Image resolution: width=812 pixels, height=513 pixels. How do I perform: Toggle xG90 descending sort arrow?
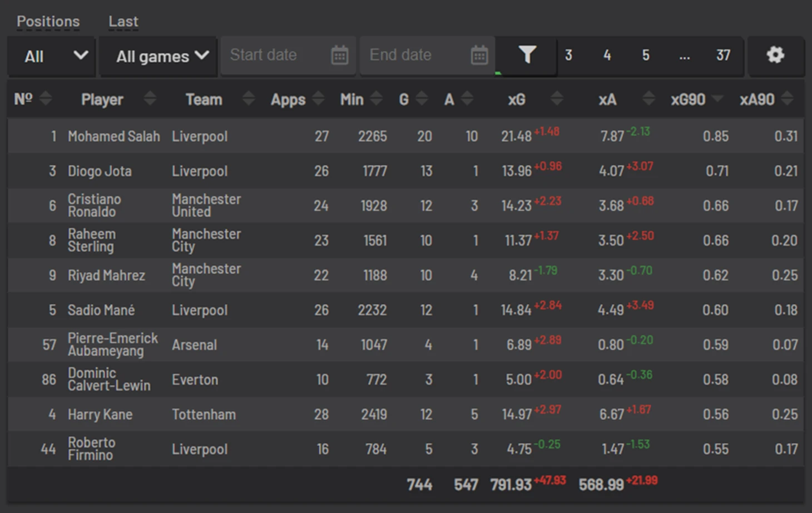coord(717,99)
